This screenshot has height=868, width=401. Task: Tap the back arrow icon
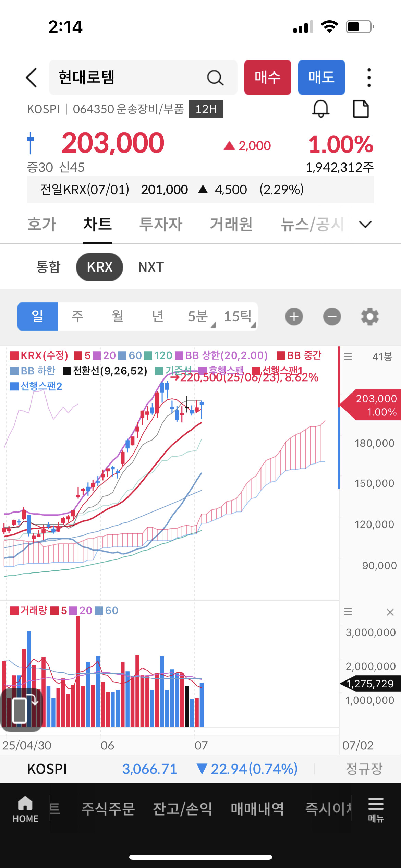[x=32, y=77]
